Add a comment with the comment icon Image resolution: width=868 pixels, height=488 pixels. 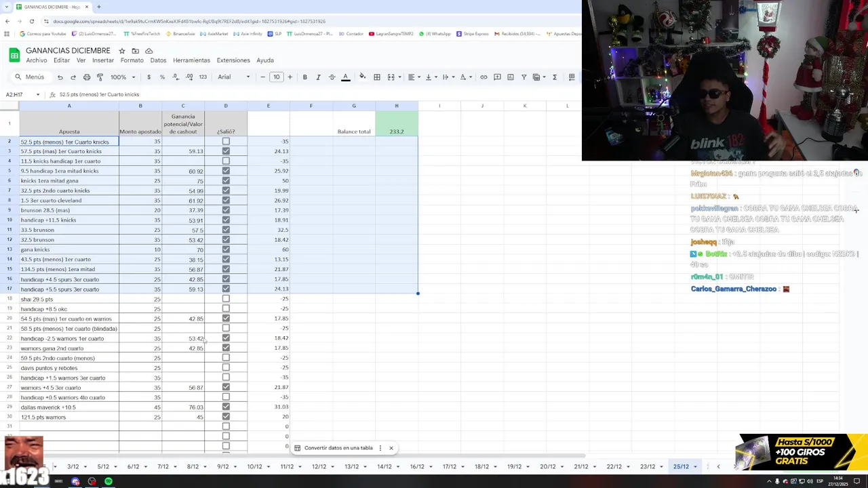click(x=497, y=77)
